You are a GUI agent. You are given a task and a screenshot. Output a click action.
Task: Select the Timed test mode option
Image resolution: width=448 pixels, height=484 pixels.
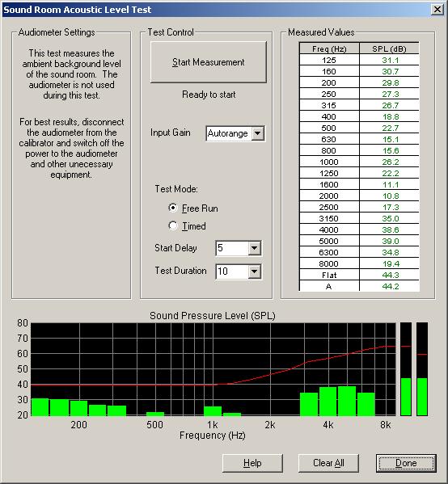[173, 225]
